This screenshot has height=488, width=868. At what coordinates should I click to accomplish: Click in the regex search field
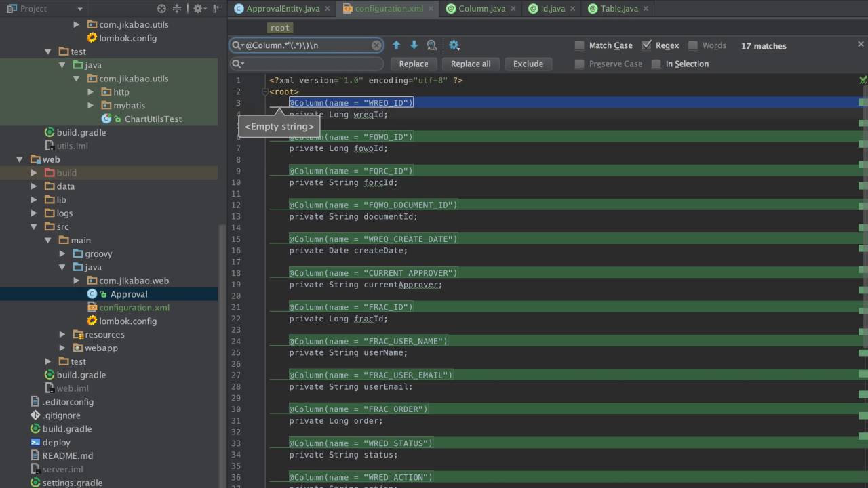point(307,45)
